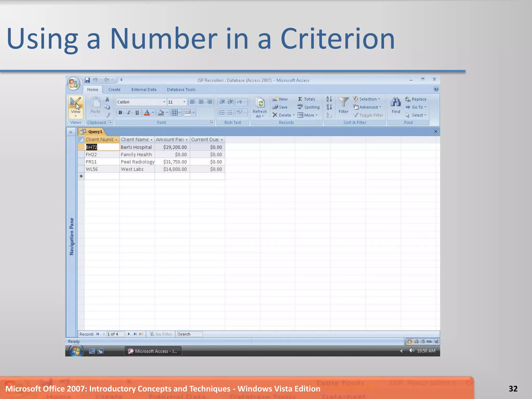532x399 pixels.
Task: Click the cell 'Peel Radiology'
Action: (x=137, y=162)
